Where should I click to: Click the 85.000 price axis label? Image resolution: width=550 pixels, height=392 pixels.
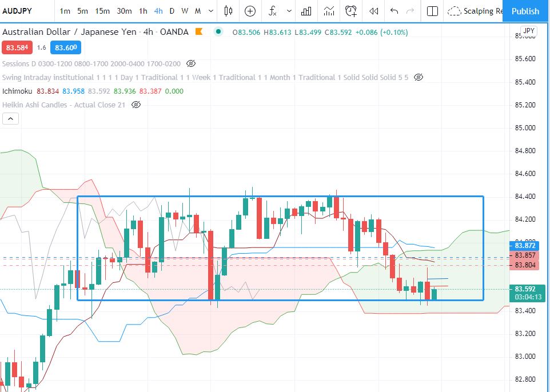coord(525,127)
